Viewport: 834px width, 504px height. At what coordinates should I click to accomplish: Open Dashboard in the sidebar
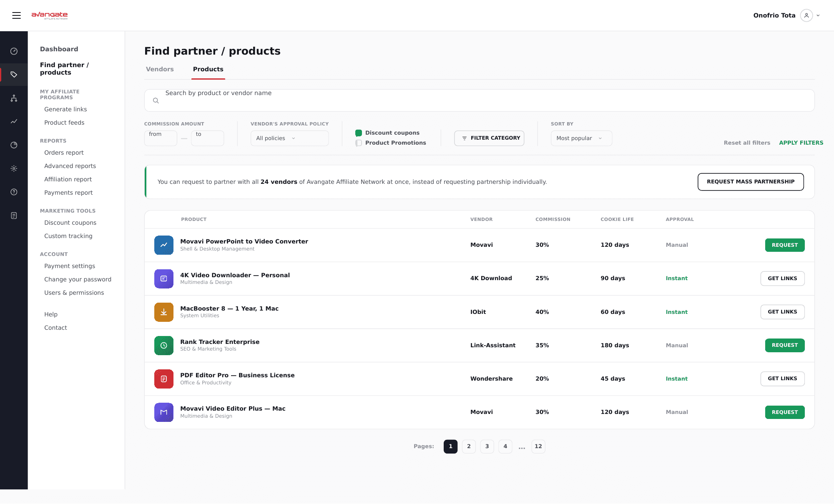click(59, 49)
